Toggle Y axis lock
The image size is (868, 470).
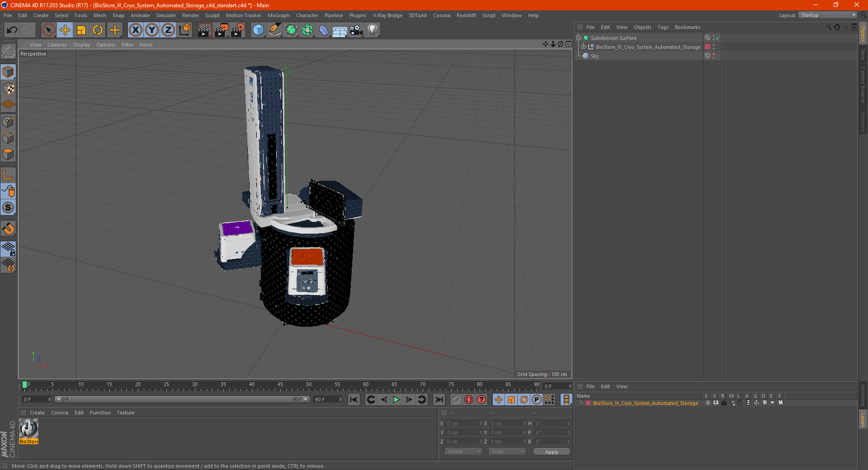pyautogui.click(x=152, y=30)
